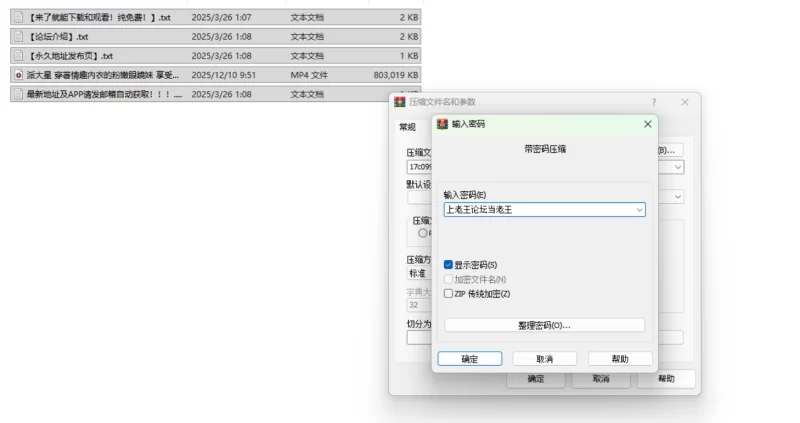
Task: Open the password history dropdown arrow
Action: point(639,210)
